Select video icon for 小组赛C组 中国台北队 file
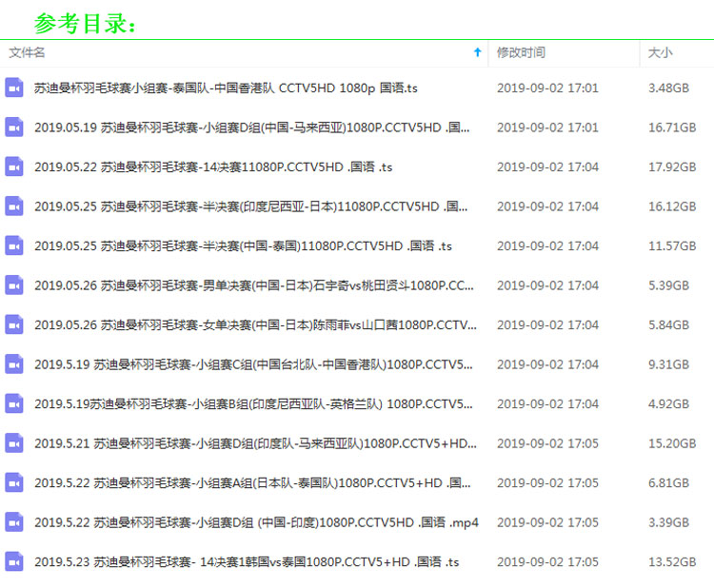 [x=14, y=363]
